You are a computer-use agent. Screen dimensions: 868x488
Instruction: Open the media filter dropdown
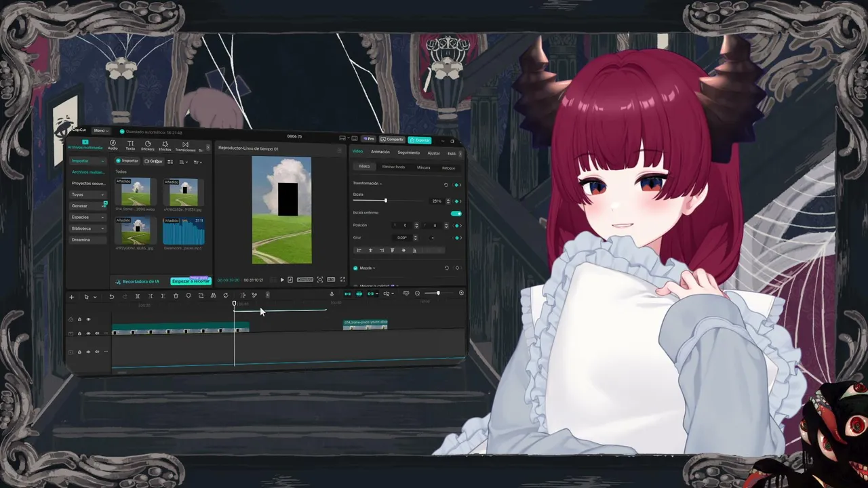pos(197,162)
